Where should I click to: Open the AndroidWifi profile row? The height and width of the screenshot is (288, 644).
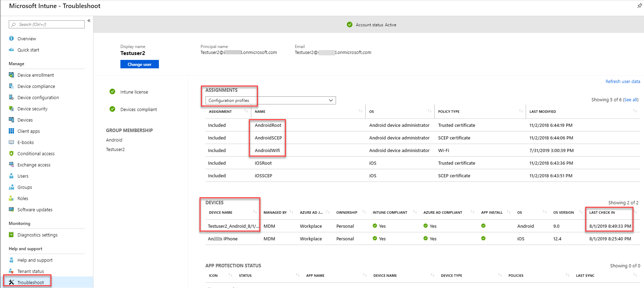tap(422, 150)
